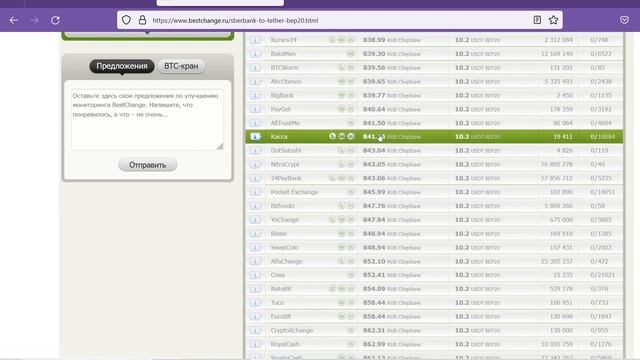Open the EuroBit exchanger link

280,317
